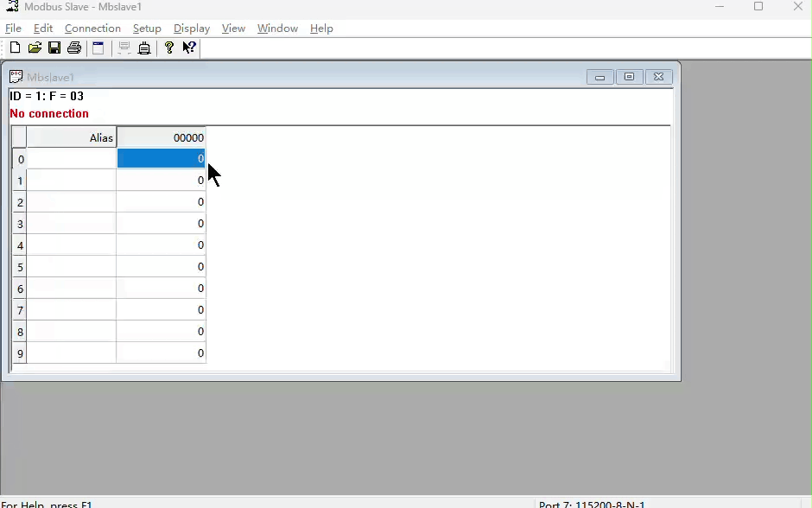Image resolution: width=812 pixels, height=508 pixels.
Task: Select the value cell for register 5
Action: [161, 267]
